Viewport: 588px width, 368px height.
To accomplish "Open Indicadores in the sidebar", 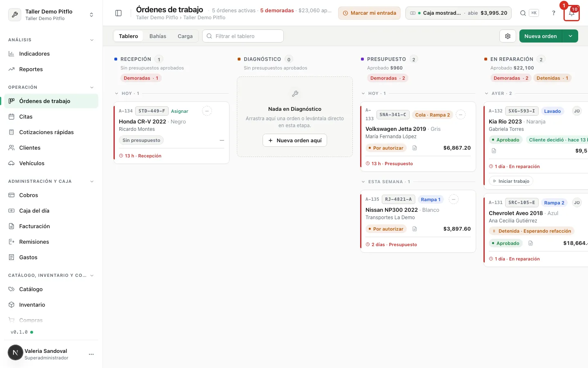I will click(51, 54).
